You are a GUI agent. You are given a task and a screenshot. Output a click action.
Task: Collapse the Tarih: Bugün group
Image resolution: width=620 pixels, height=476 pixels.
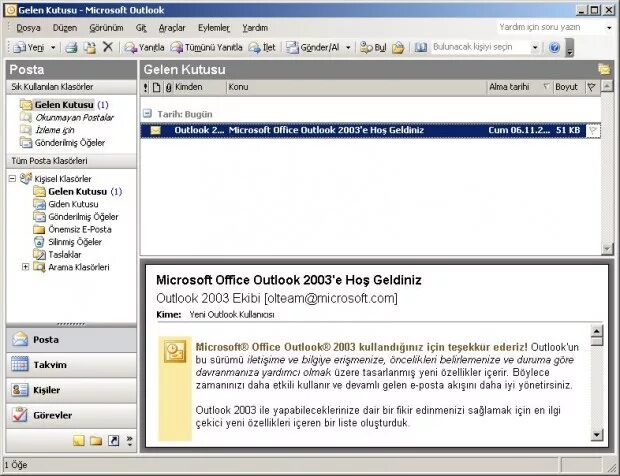(x=147, y=114)
